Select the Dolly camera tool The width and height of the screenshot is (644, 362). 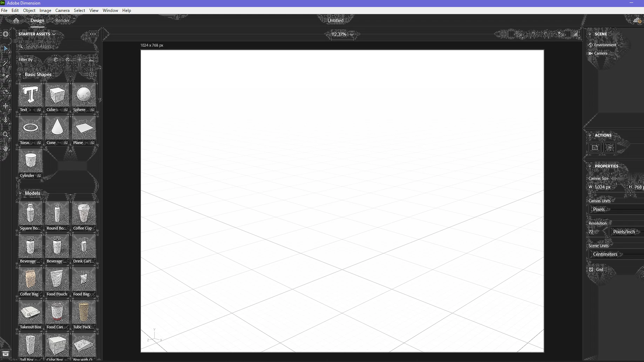6,120
